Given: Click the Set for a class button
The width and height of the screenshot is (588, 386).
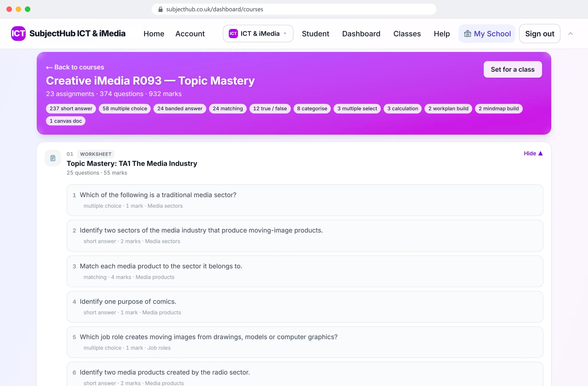Looking at the screenshot, I should point(512,69).
